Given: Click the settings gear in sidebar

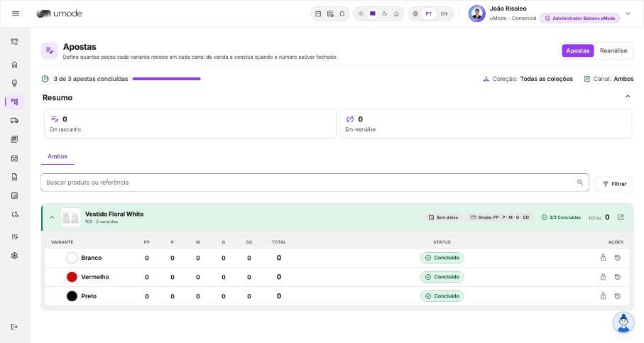Looking at the screenshot, I should point(14,256).
